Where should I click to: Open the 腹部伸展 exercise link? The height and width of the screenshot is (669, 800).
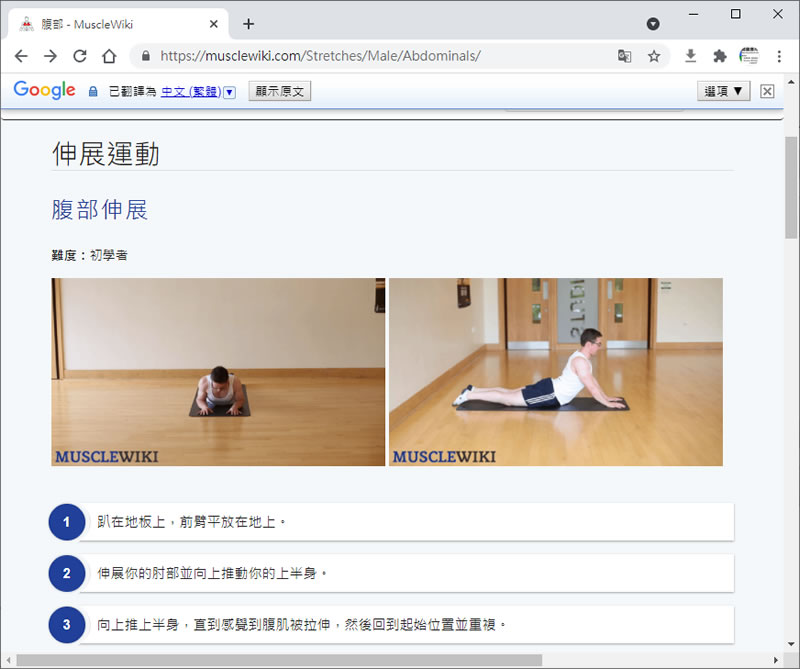100,210
